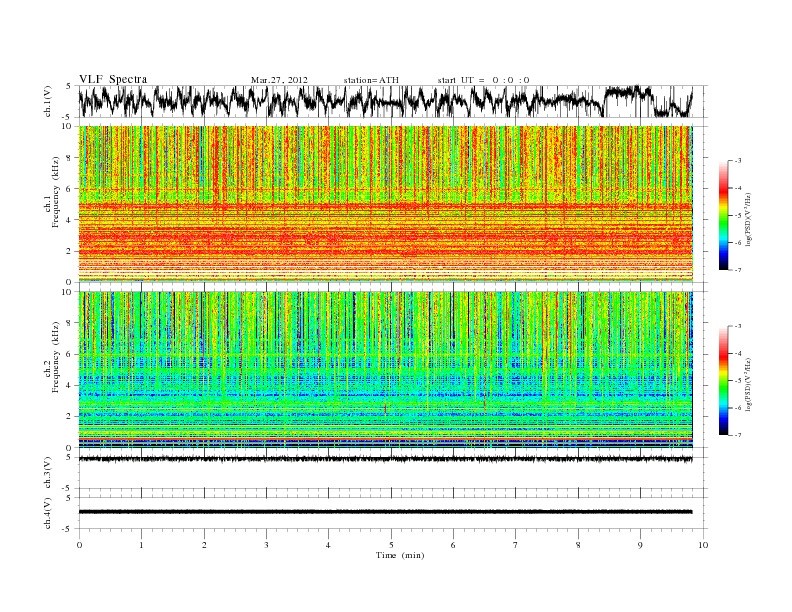Click the ch.1 "Frequency (kHz)" axis label

tap(55, 192)
